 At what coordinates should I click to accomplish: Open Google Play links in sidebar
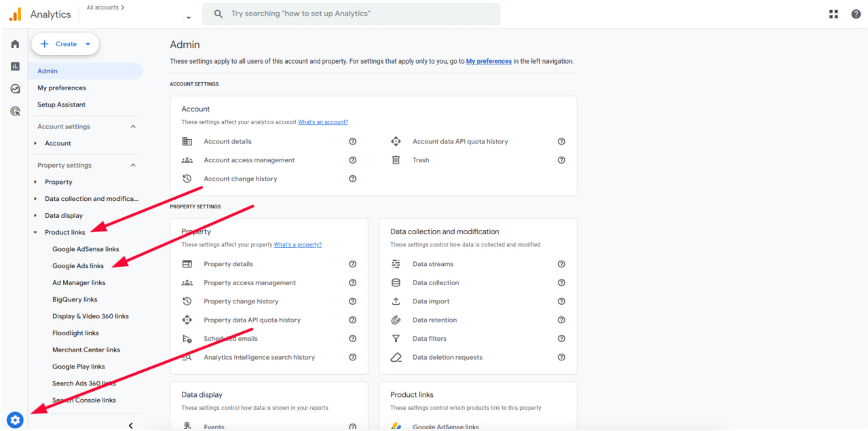[79, 367]
